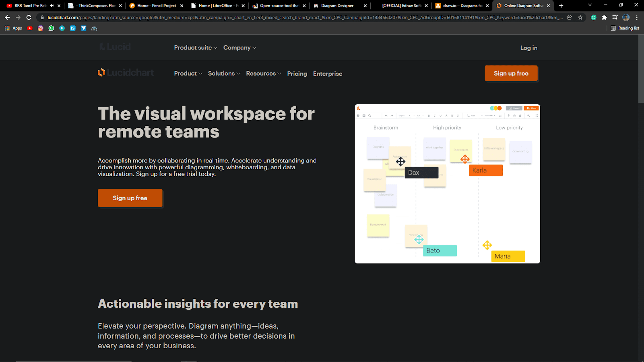Open the last bookmark icon in the bookmarks bar

pyautogui.click(x=94, y=29)
